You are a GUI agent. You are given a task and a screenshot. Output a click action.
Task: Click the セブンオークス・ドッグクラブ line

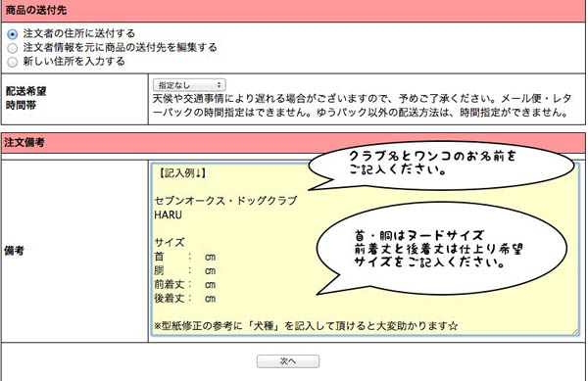tap(225, 201)
